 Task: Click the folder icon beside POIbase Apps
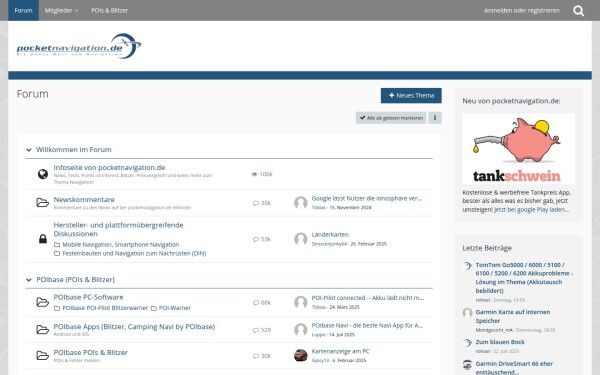point(42,329)
